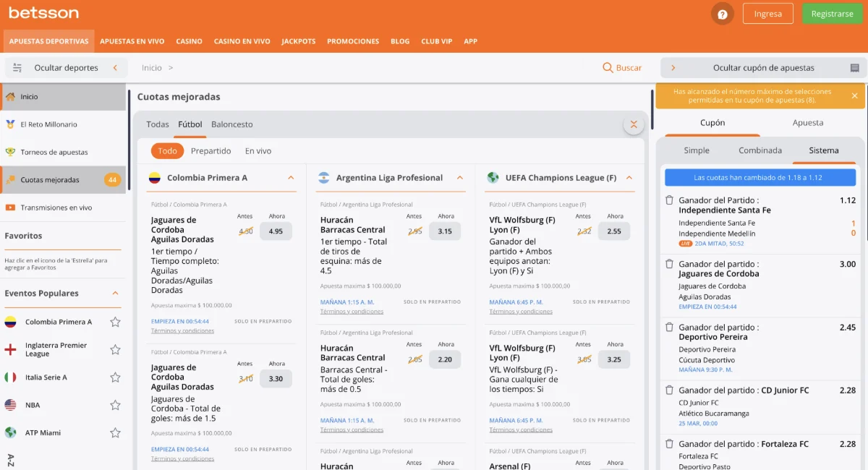Delete Jaguares de Cordoba bet with trash icon
This screenshot has height=470, width=868.
tap(670, 264)
